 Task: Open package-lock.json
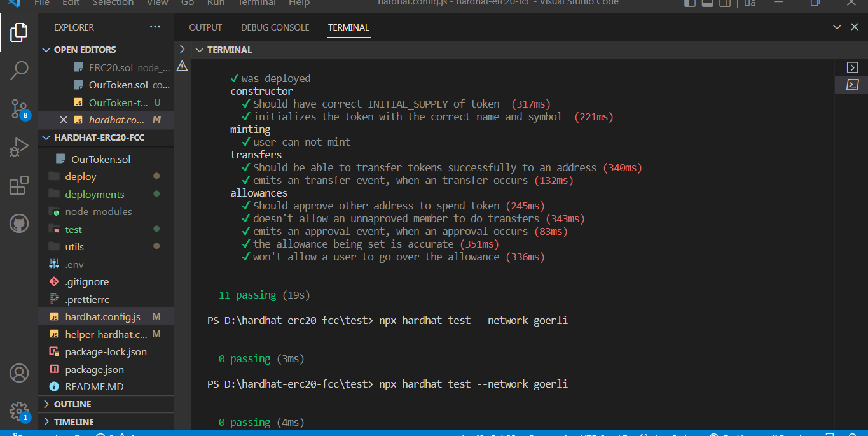(x=106, y=352)
